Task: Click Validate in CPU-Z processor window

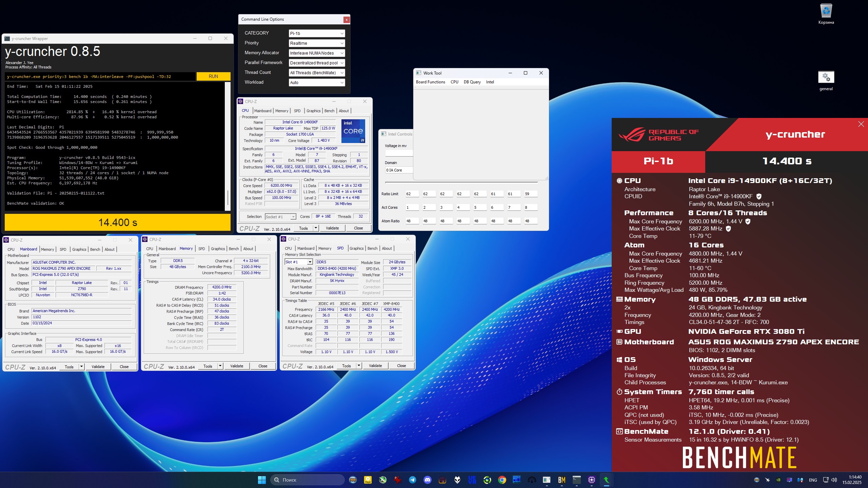Action: (332, 228)
